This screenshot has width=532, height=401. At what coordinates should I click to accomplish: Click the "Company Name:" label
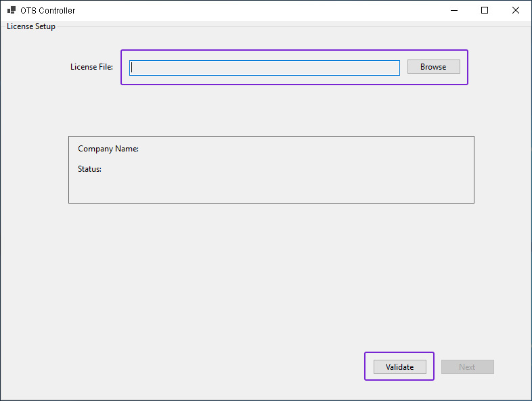(x=108, y=149)
